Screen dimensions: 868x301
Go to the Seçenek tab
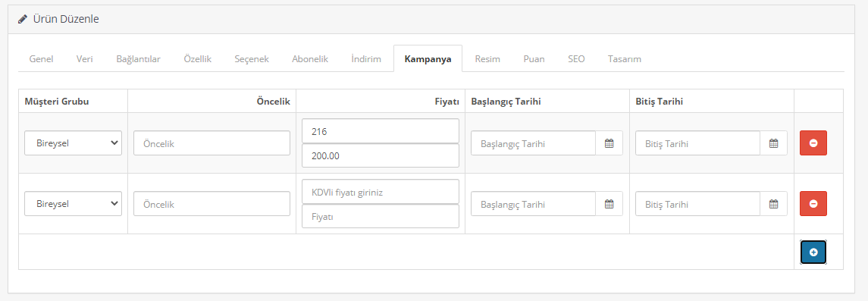coord(252,59)
